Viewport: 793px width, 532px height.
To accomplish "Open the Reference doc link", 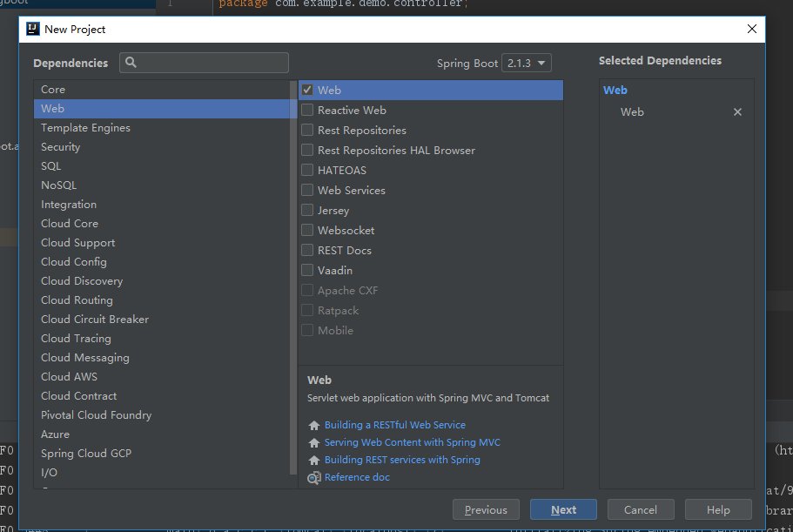I will (x=357, y=477).
